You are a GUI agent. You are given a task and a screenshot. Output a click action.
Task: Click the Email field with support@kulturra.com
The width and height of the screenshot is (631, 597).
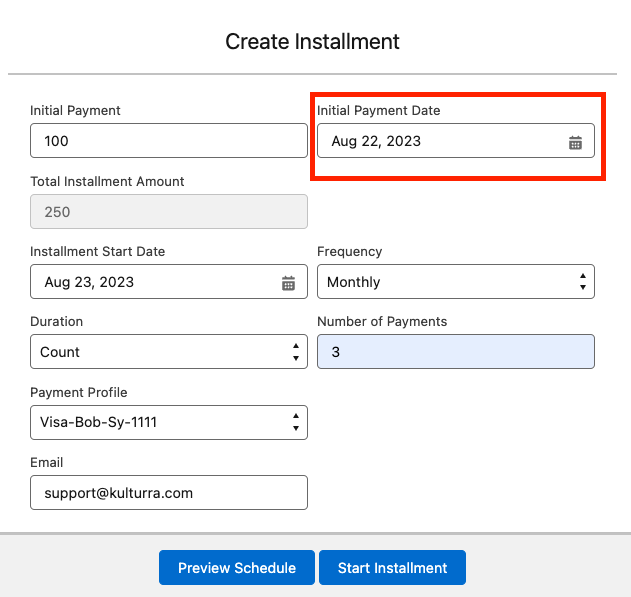click(x=168, y=493)
